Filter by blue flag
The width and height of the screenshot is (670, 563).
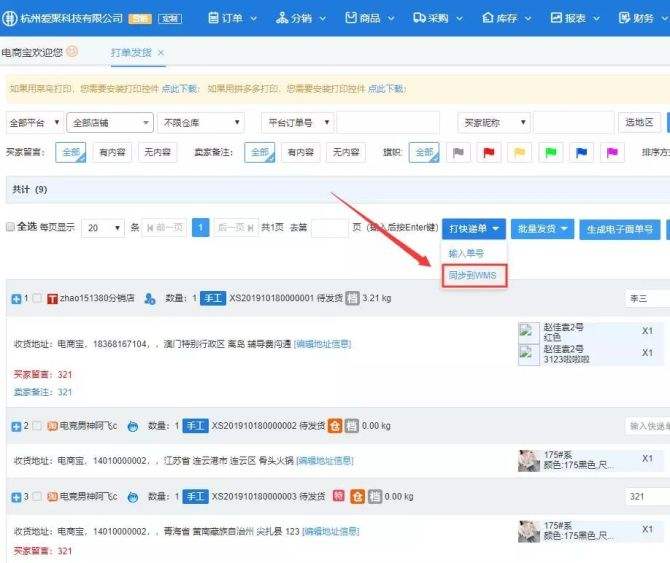pos(582,152)
